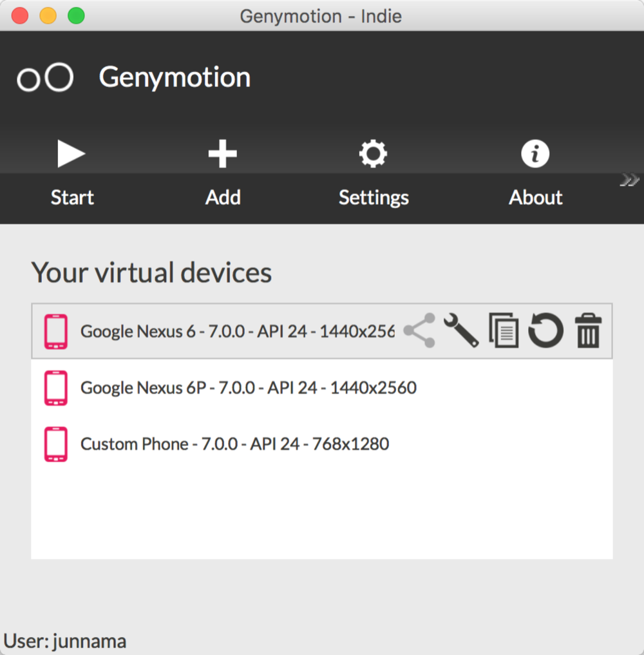Click the Custom Phone device icon
This screenshot has width=644, height=655.
point(56,444)
